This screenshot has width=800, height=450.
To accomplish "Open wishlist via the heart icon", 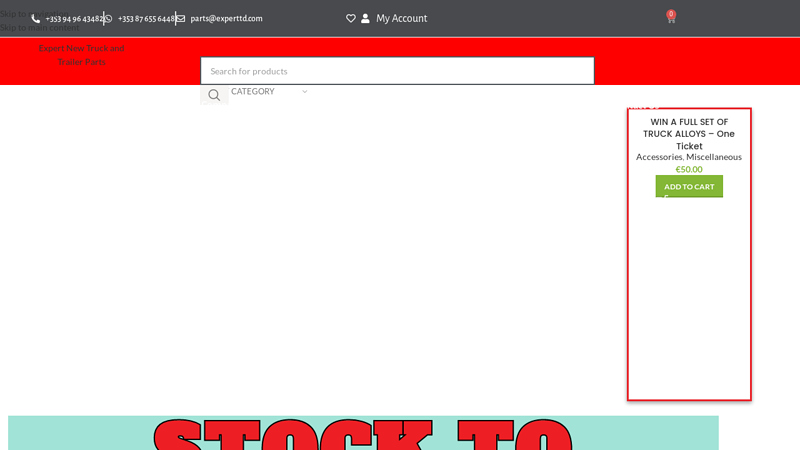I will click(351, 19).
